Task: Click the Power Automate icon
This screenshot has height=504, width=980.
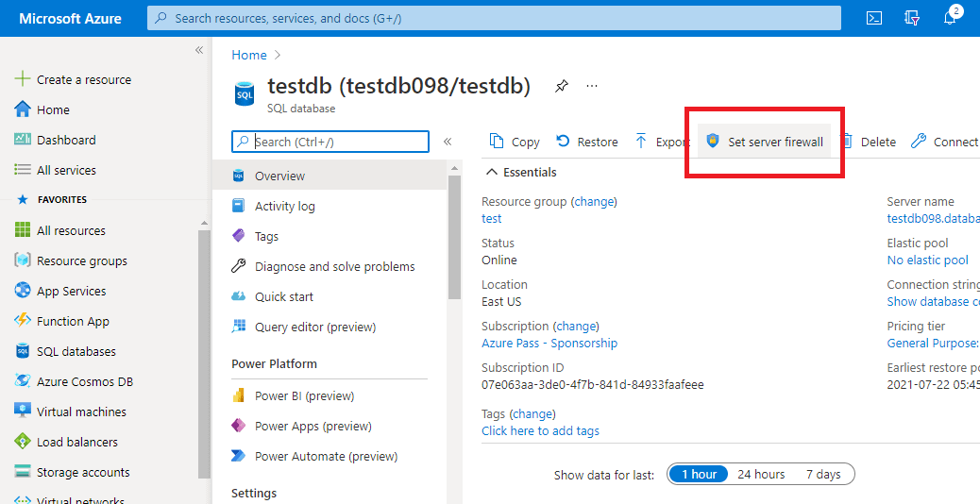Action: click(238, 455)
